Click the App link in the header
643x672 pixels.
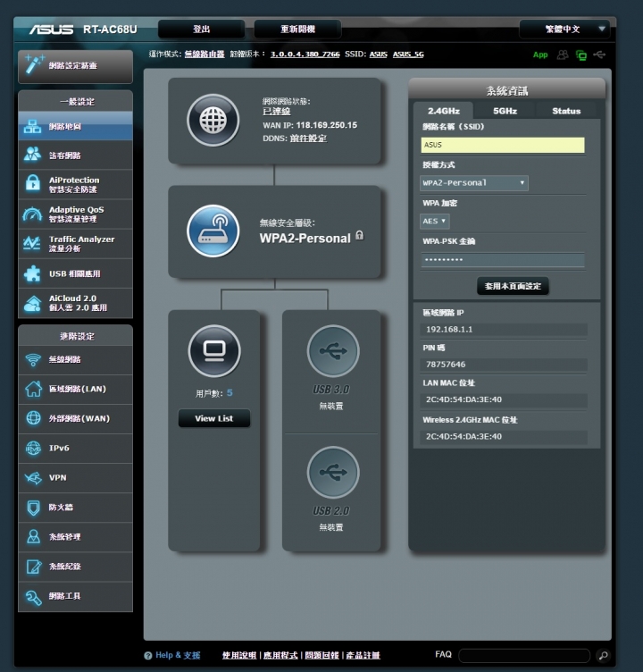pyautogui.click(x=540, y=55)
